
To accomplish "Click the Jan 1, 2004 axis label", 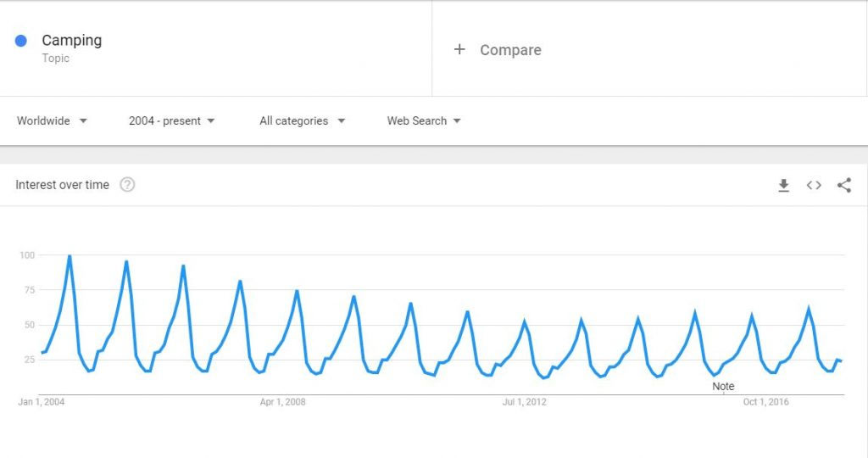I will pos(41,402).
